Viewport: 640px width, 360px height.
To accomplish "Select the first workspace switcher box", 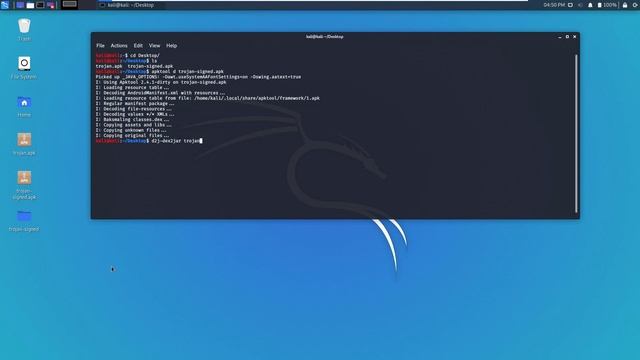I will pos(69,4).
